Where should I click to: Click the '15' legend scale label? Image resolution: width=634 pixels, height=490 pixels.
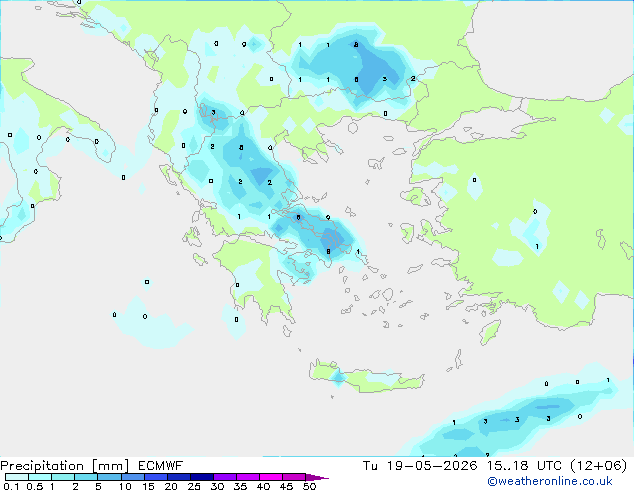click(148, 486)
